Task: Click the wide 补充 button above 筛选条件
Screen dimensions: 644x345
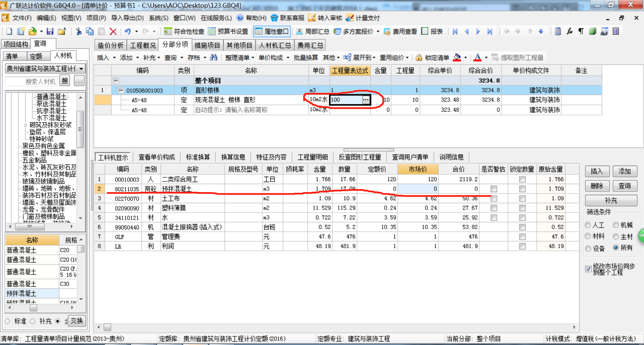Action: coord(611,200)
